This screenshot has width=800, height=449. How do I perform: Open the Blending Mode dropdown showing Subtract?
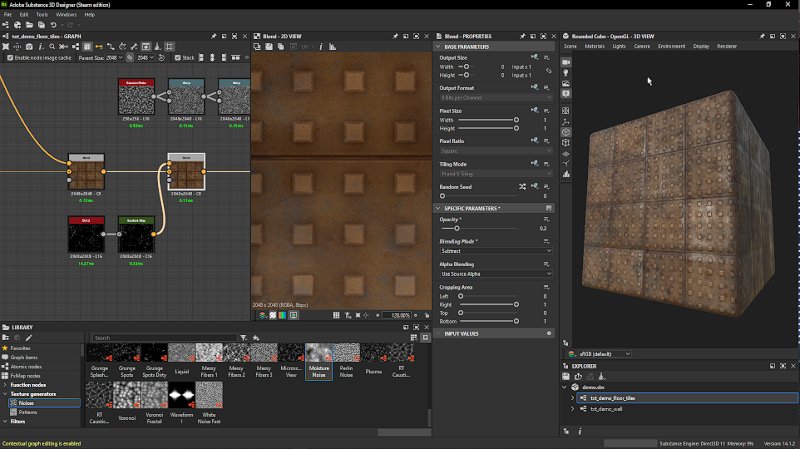coord(496,251)
